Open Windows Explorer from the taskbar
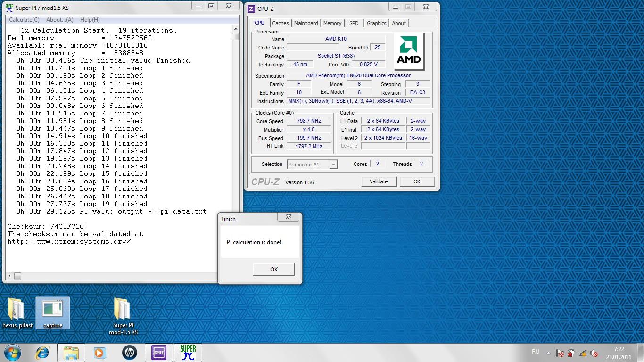The height and width of the screenshot is (362, 644). (71, 353)
